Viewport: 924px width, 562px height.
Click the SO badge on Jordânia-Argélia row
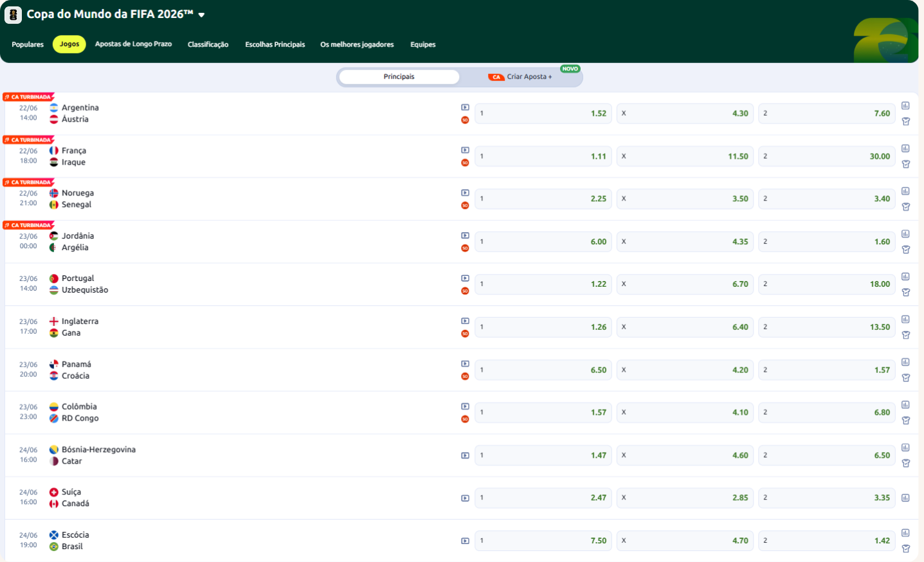point(465,248)
